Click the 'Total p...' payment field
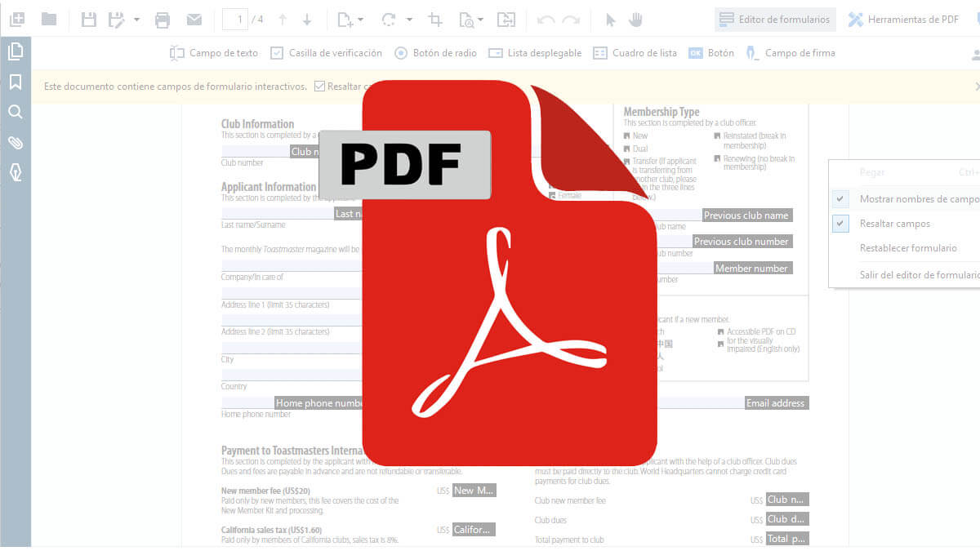This screenshot has height=551, width=980. coord(787,539)
